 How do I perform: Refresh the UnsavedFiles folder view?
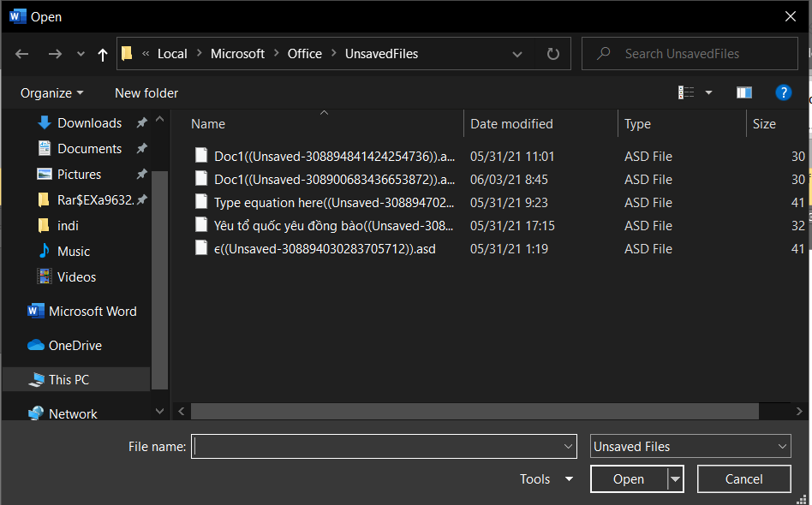click(x=552, y=53)
